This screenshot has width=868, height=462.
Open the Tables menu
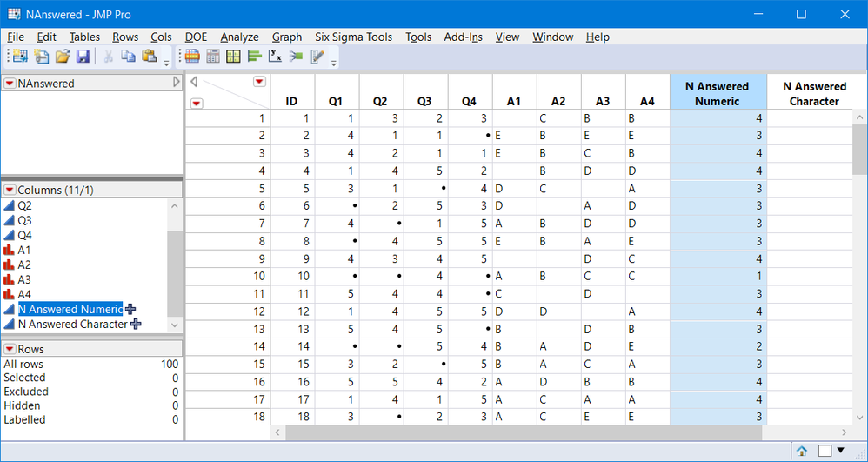coord(84,37)
